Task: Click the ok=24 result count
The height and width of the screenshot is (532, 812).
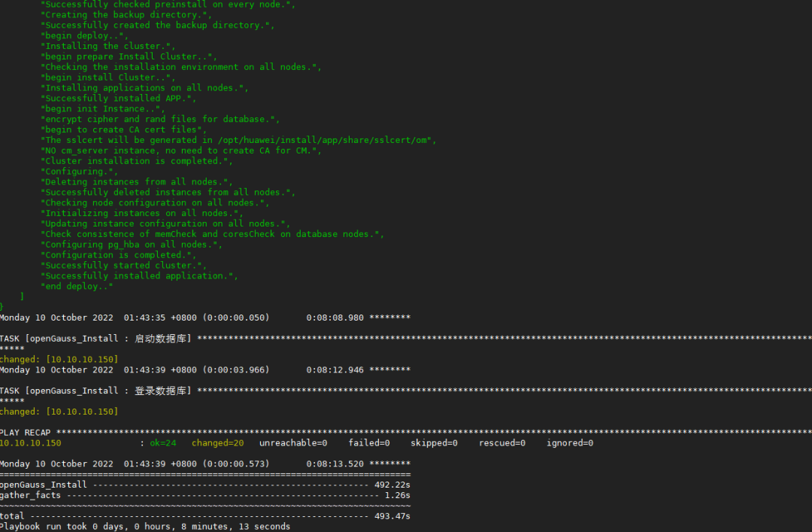Action: coord(162,442)
